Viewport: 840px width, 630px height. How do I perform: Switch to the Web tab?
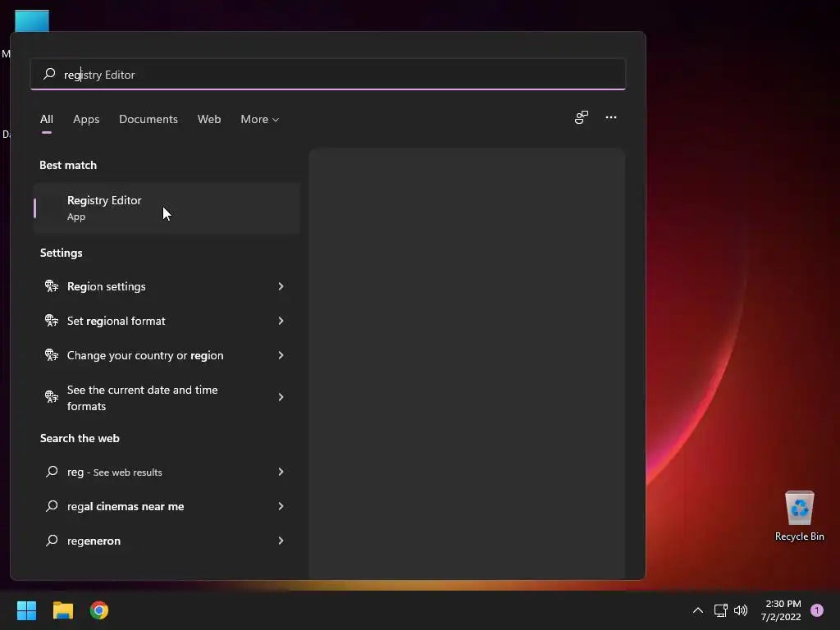(x=209, y=120)
